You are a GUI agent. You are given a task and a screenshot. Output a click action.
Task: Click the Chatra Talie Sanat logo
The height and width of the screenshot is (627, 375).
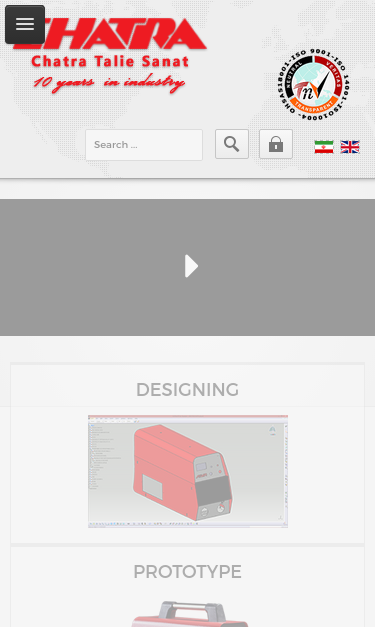(x=110, y=55)
